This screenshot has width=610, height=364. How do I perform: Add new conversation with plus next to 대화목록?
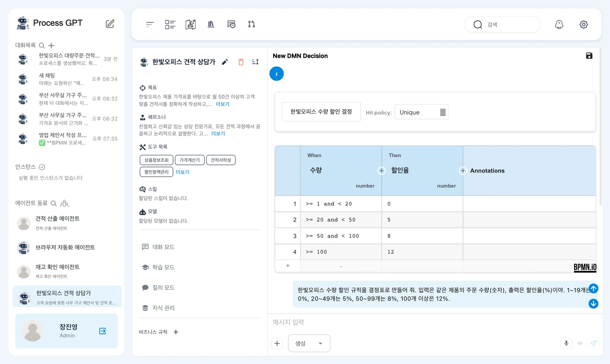tap(51, 46)
